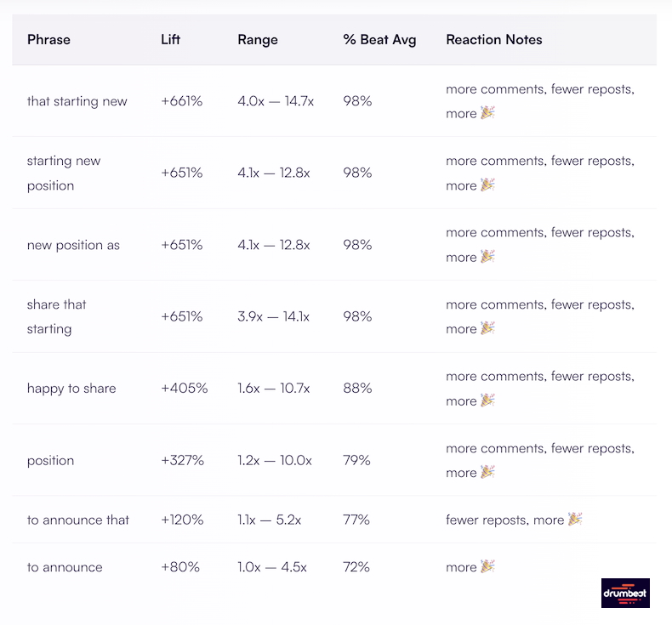Sort by the Phrase column header

pyautogui.click(x=48, y=39)
